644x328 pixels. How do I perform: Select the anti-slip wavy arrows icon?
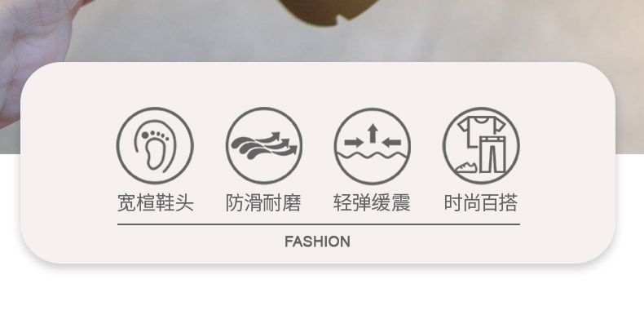[x=264, y=145]
